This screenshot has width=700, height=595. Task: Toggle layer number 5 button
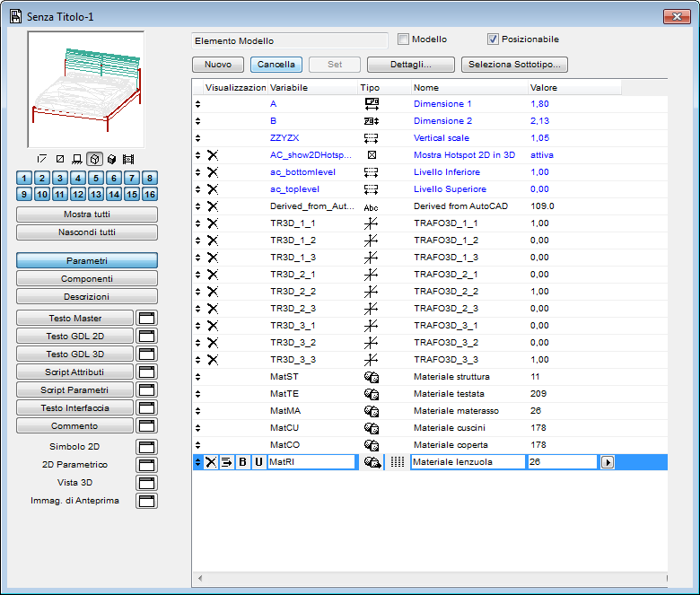point(95,179)
